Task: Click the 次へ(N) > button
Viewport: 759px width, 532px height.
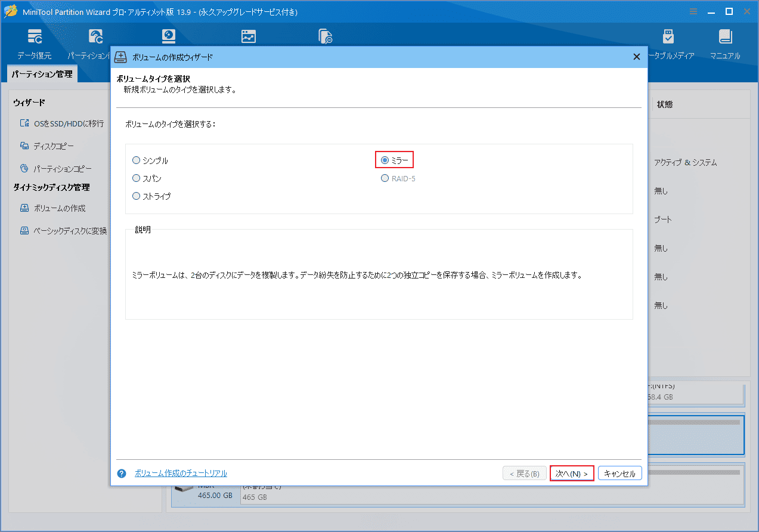Action: 572,474
